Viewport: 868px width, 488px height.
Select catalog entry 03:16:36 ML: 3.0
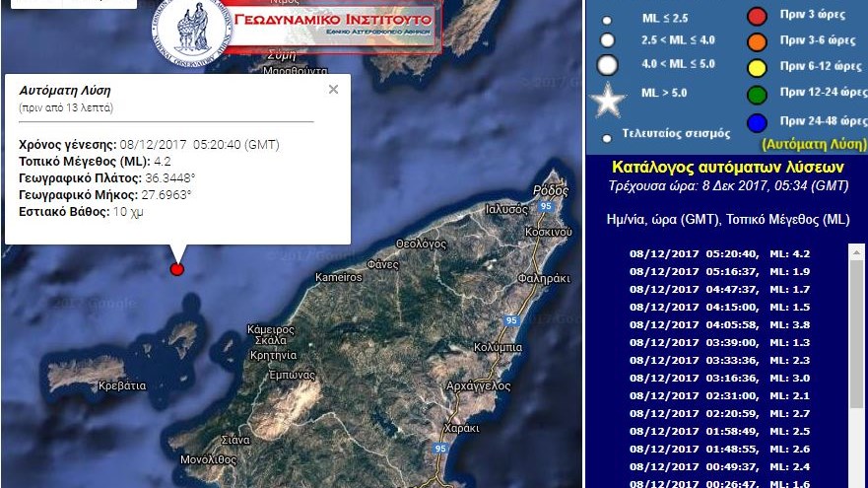[x=719, y=378]
